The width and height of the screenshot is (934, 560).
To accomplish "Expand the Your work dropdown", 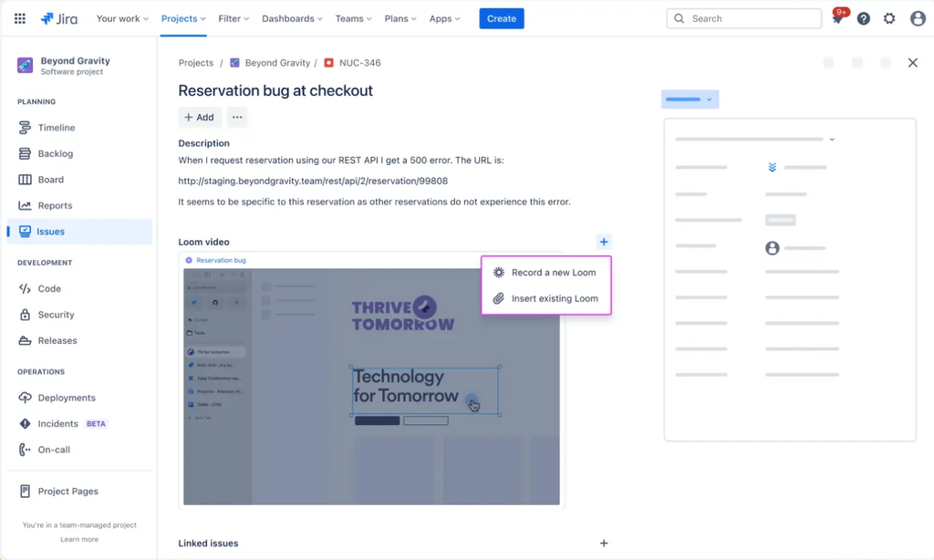I will click(122, 18).
